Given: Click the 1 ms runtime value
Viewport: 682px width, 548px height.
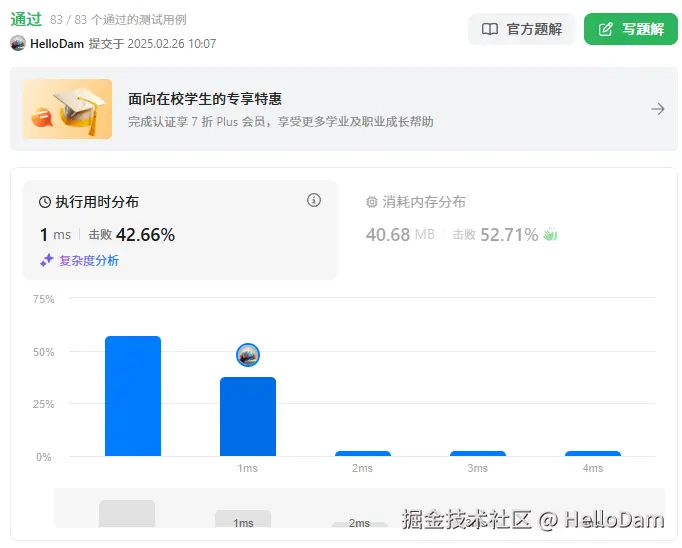Looking at the screenshot, I should click(55, 235).
